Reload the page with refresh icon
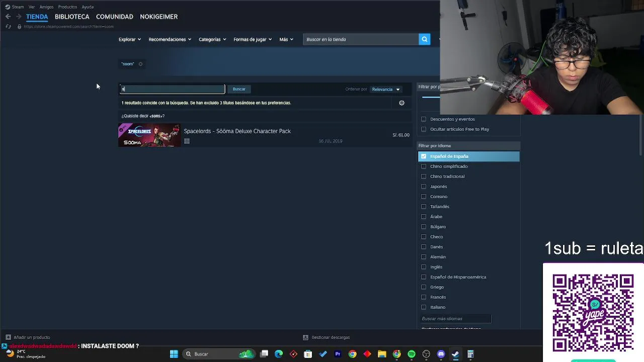 [x=8, y=26]
